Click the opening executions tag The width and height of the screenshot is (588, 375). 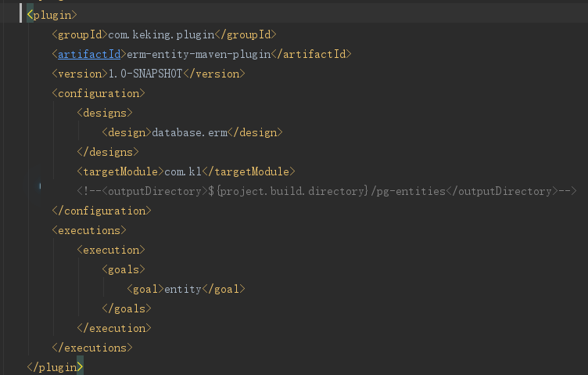click(x=89, y=230)
